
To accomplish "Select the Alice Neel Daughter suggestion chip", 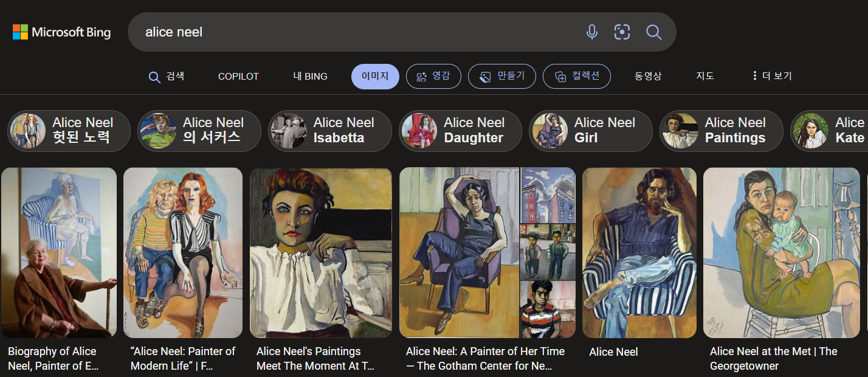I will click(x=460, y=131).
